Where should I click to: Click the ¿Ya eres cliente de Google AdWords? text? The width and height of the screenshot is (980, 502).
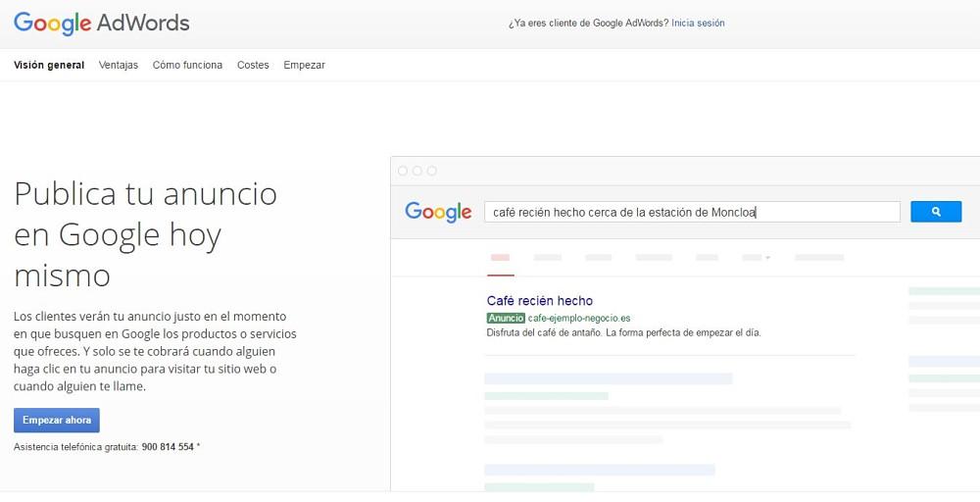click(588, 24)
